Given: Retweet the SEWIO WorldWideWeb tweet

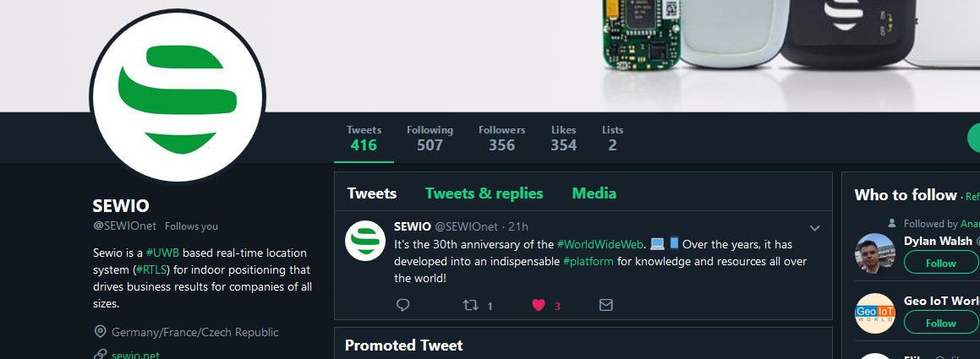Looking at the screenshot, I should tap(471, 305).
